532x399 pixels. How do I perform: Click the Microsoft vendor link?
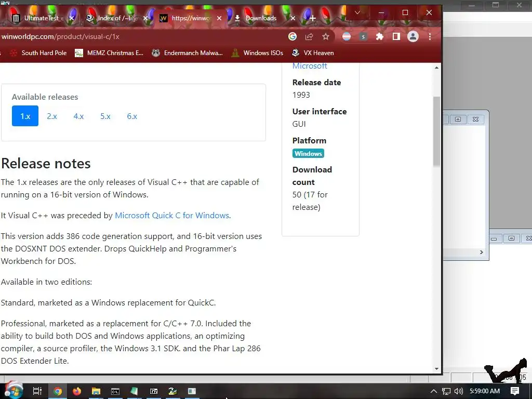(310, 66)
